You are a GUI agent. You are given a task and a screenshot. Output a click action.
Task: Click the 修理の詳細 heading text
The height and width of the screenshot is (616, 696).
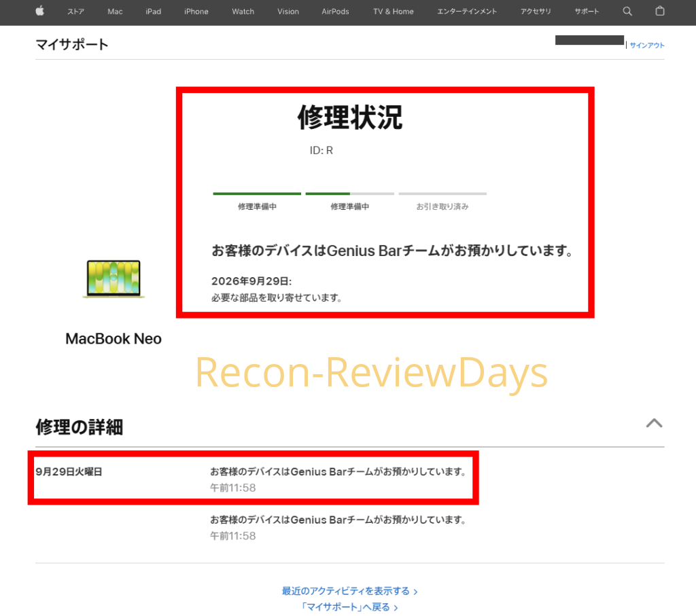click(80, 427)
